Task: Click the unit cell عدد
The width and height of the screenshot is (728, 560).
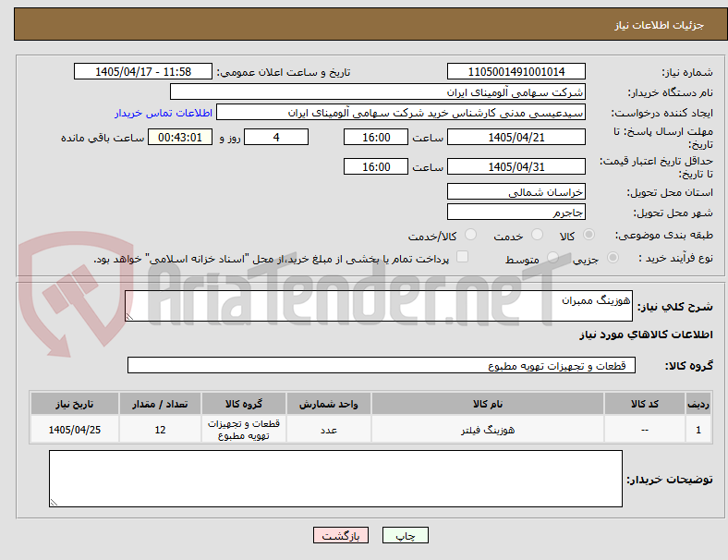Action: (328, 430)
